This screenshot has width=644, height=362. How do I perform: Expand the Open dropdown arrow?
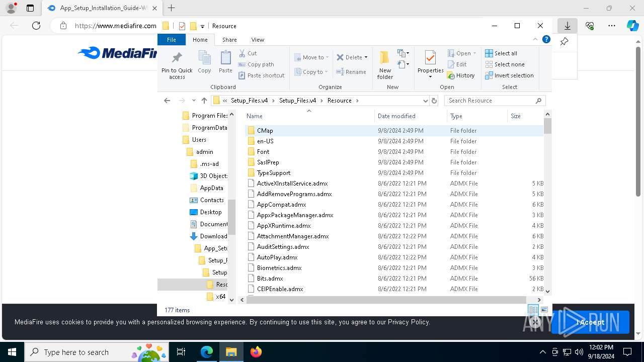475,53
